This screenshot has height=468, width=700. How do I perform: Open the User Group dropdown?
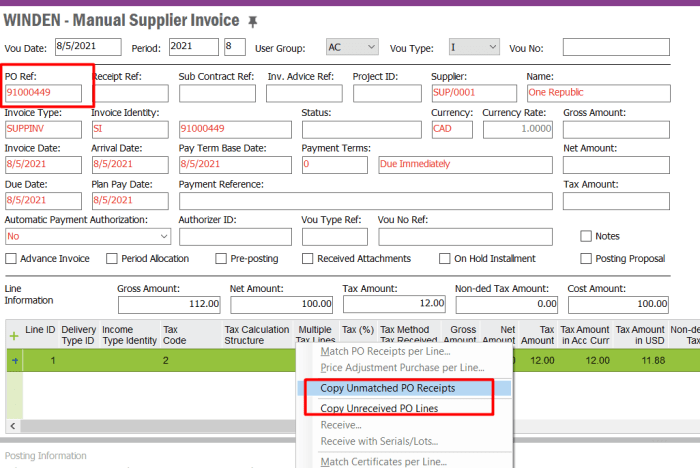click(352, 47)
